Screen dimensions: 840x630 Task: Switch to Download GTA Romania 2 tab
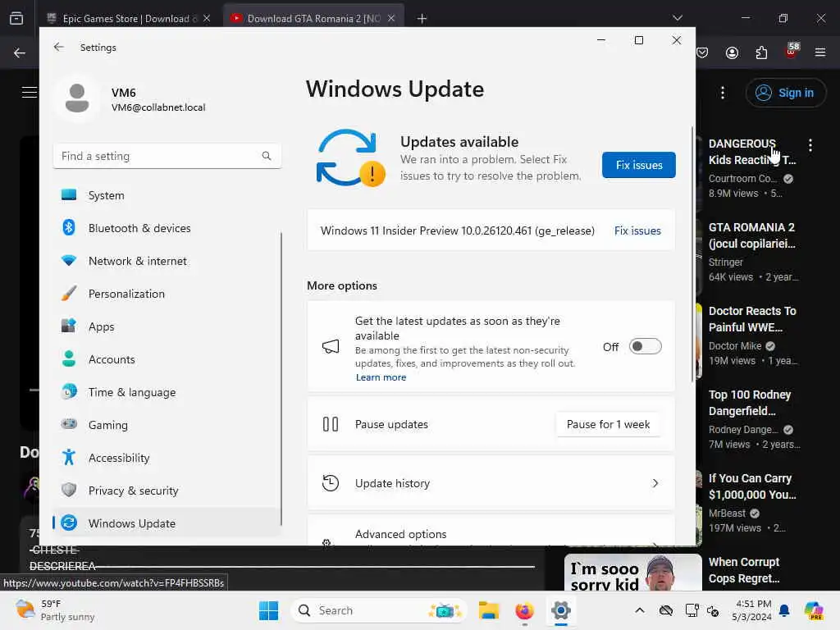313,18
